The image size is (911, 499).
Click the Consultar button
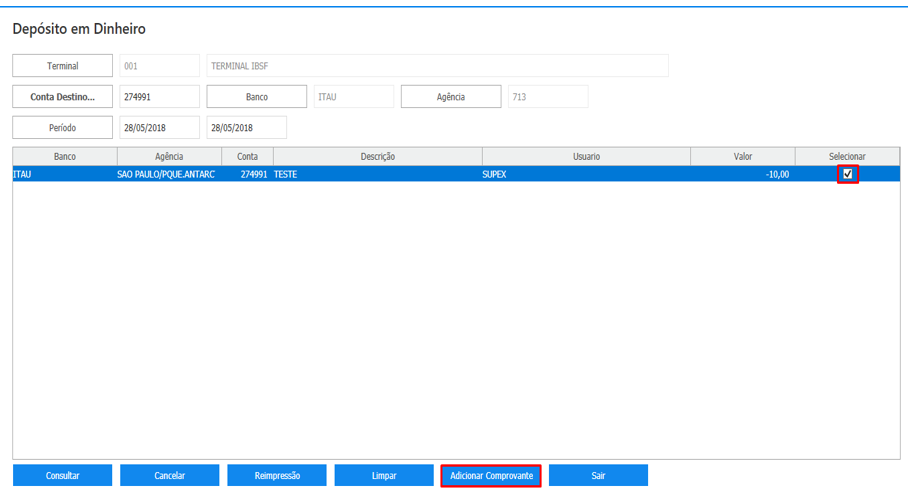(62, 475)
